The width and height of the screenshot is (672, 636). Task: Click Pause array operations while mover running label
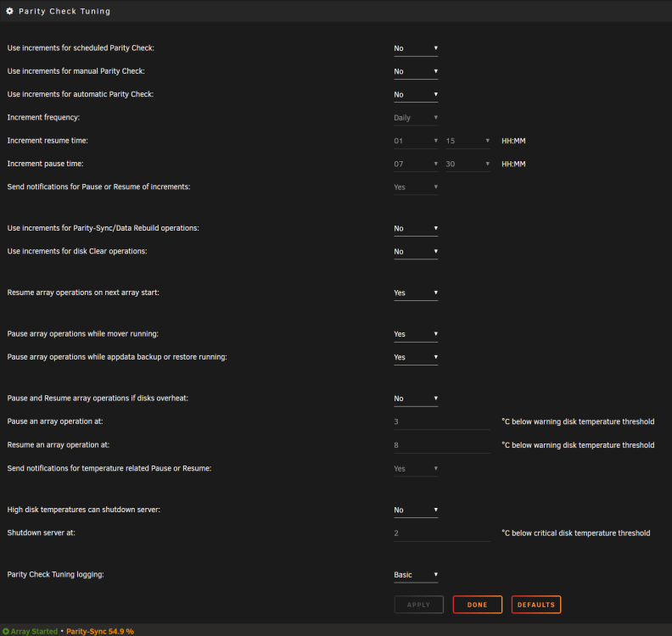coord(82,333)
